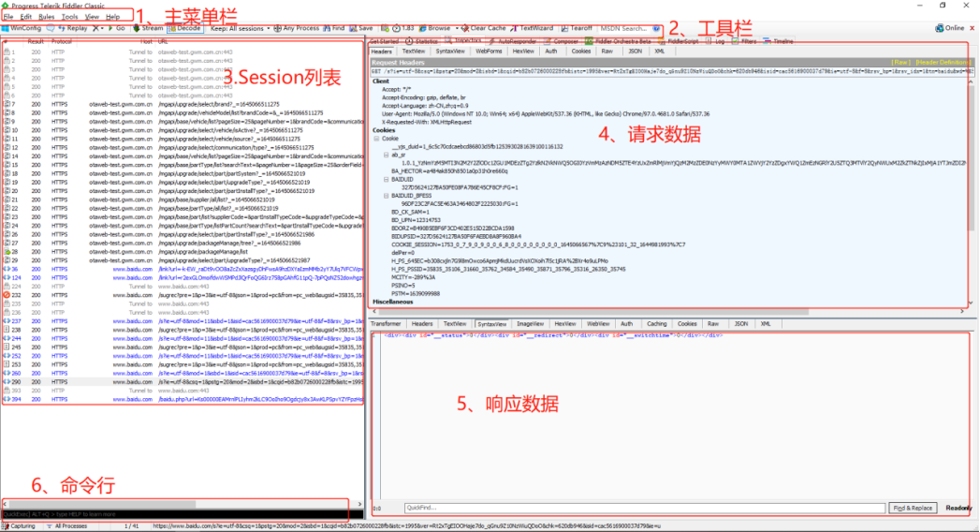Toggle Stream mode in toolbar
This screenshot has height=532, width=980.
point(148,28)
